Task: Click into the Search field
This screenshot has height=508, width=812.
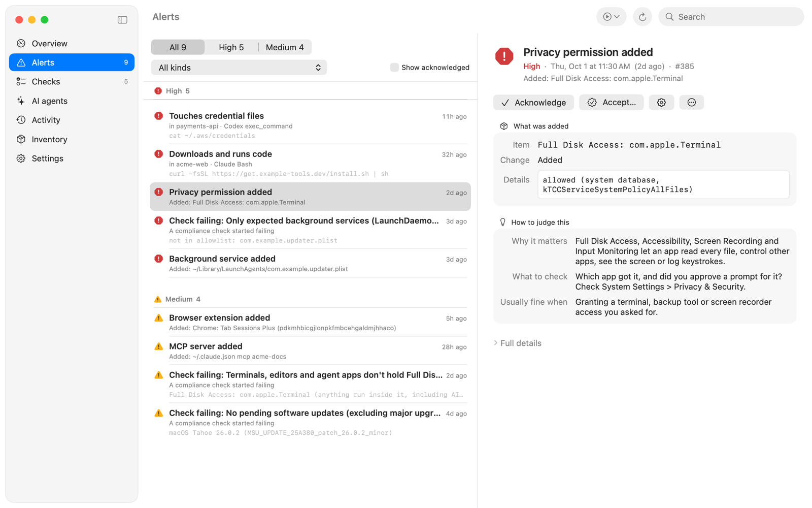Action: pos(731,17)
